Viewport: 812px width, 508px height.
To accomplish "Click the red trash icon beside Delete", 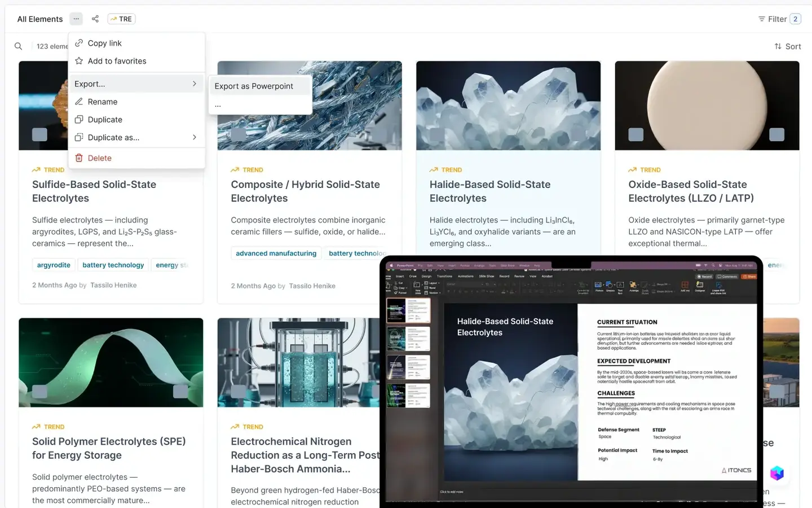I will (79, 158).
